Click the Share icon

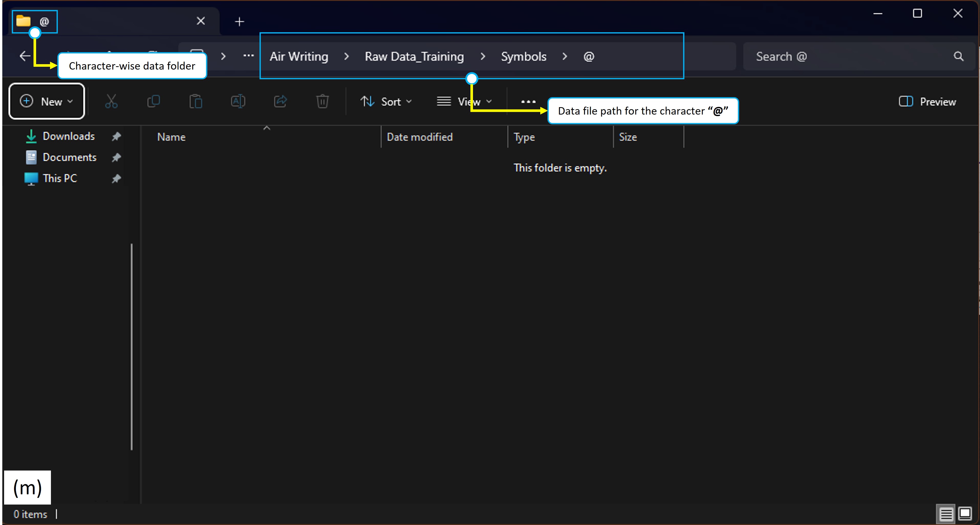[280, 102]
